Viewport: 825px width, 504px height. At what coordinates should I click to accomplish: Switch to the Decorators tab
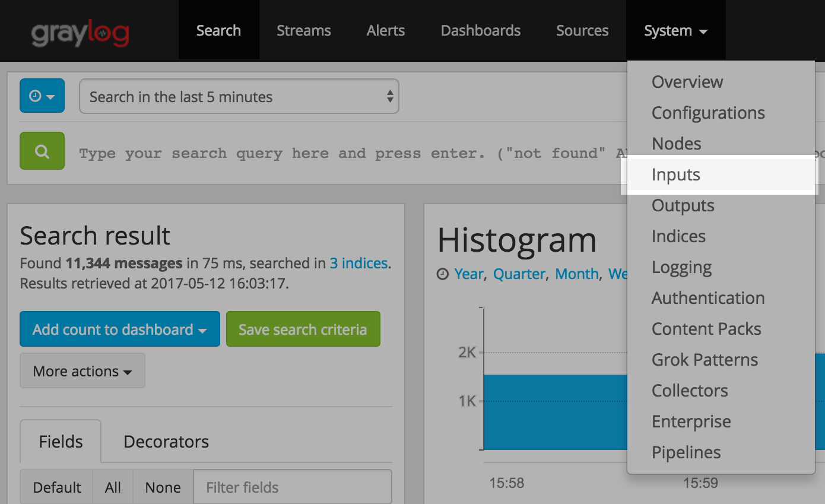166,442
